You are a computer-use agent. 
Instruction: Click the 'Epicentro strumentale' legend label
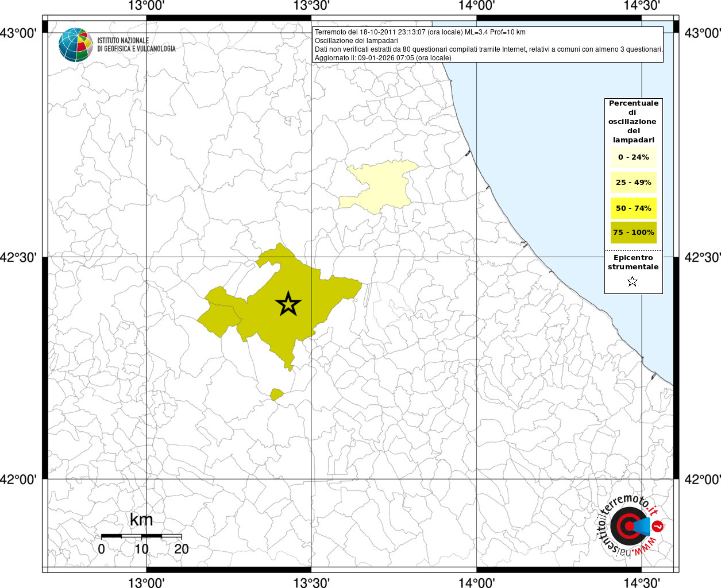pyautogui.click(x=633, y=262)
